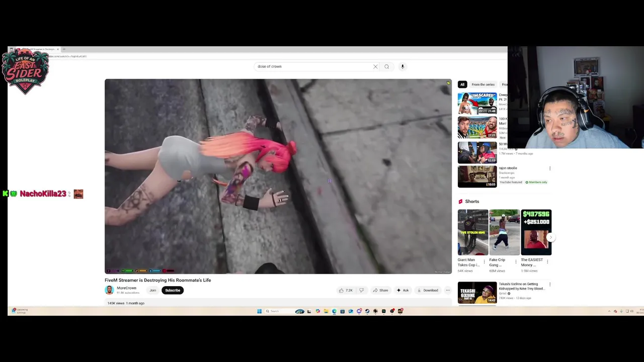Viewport: 644px width, 362px height.
Task: Download the video
Action: (x=428, y=290)
